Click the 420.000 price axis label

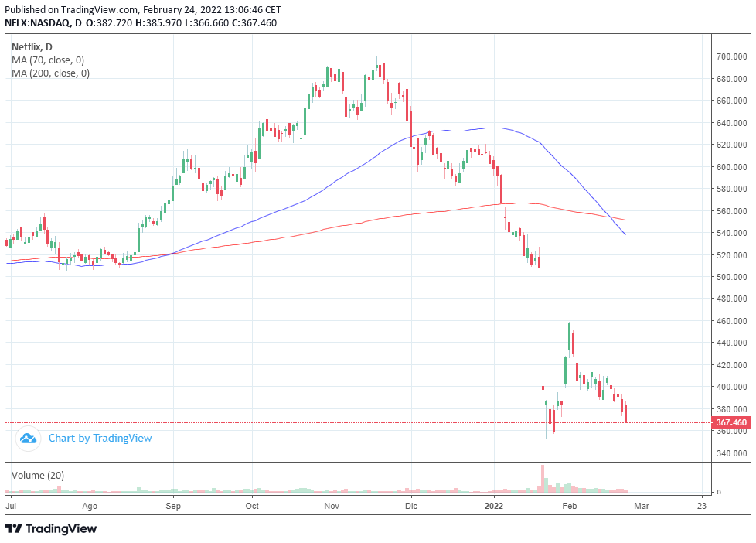732,365
